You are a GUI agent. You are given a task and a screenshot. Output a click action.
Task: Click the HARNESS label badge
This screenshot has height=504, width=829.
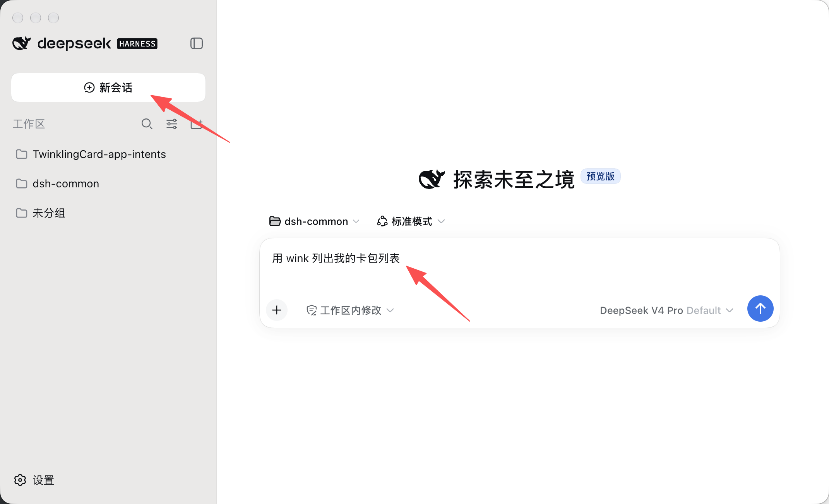(137, 44)
